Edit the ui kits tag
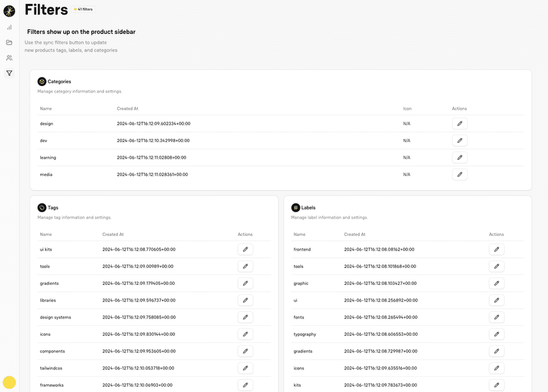The height and width of the screenshot is (392, 548). 246,250
